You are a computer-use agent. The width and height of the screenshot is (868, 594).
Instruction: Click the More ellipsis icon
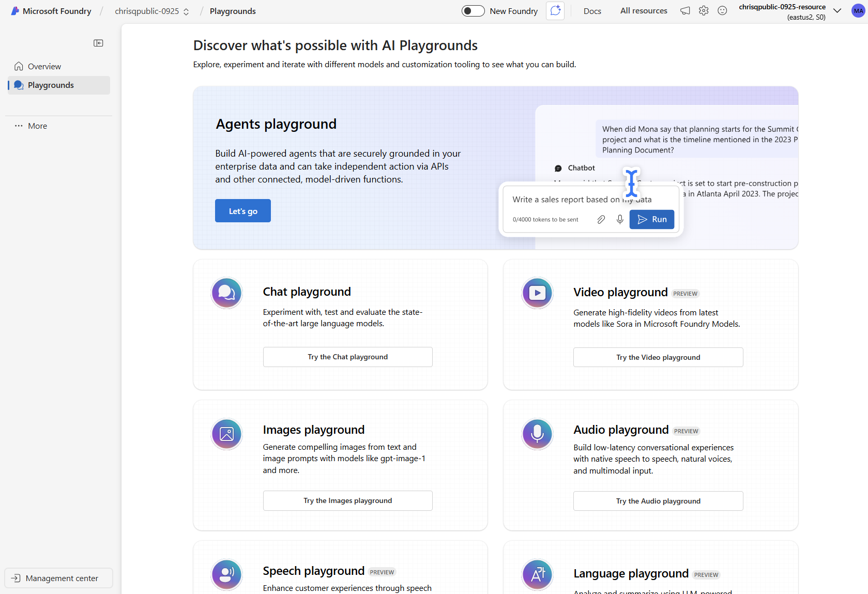click(19, 126)
